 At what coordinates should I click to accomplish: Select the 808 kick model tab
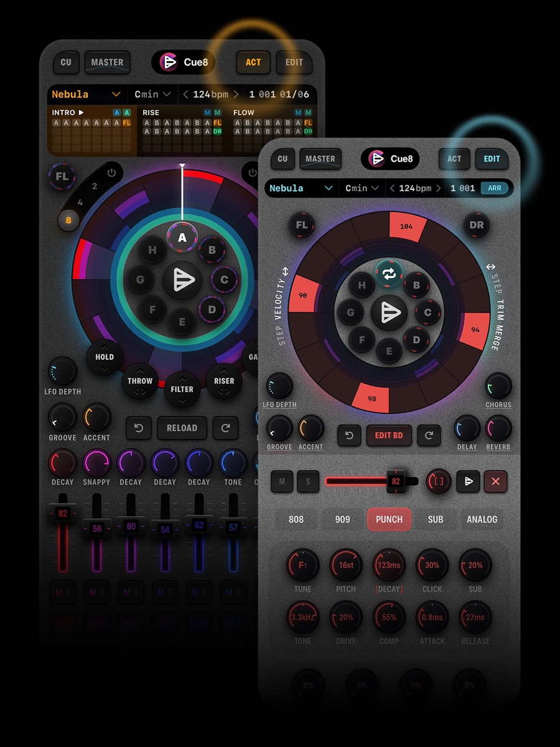click(296, 519)
